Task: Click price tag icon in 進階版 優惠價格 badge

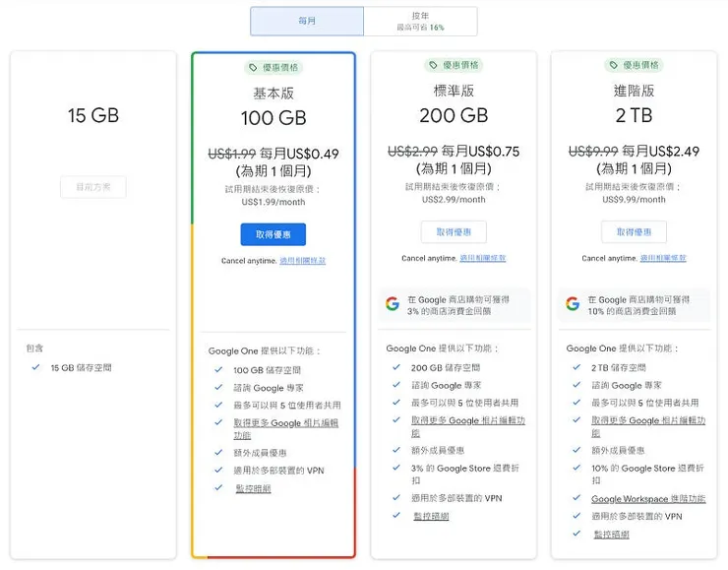Action: point(613,65)
